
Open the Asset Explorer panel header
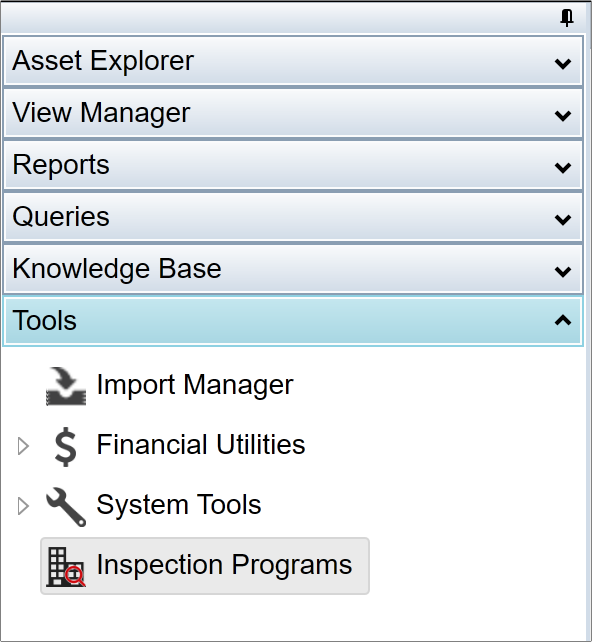[293, 61]
